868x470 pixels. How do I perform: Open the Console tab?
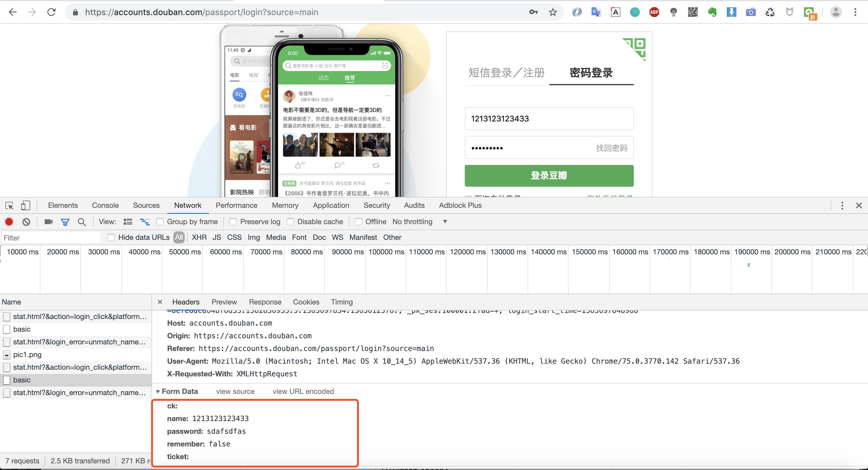point(105,205)
